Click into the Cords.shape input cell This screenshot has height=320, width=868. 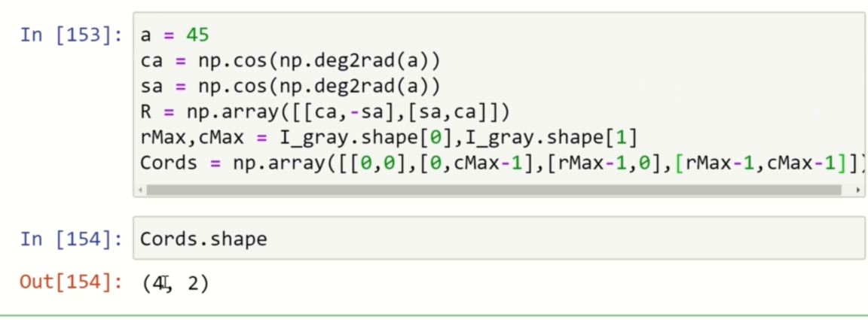(497, 239)
